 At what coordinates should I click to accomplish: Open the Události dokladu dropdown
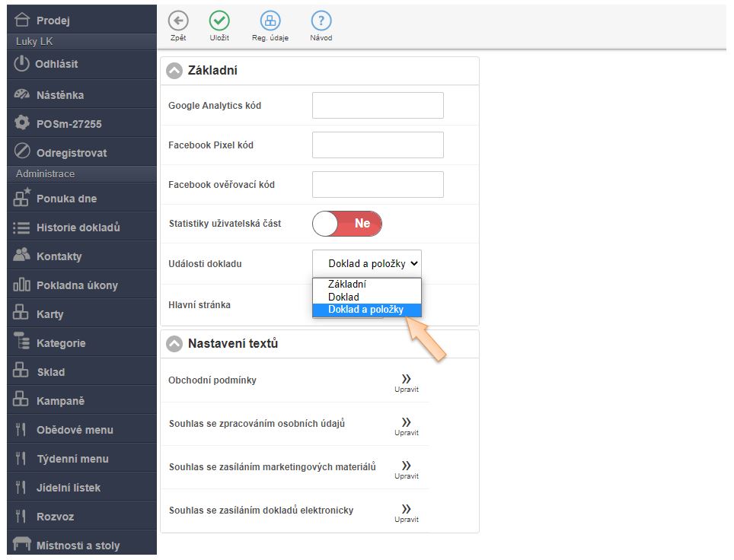pyautogui.click(x=366, y=263)
